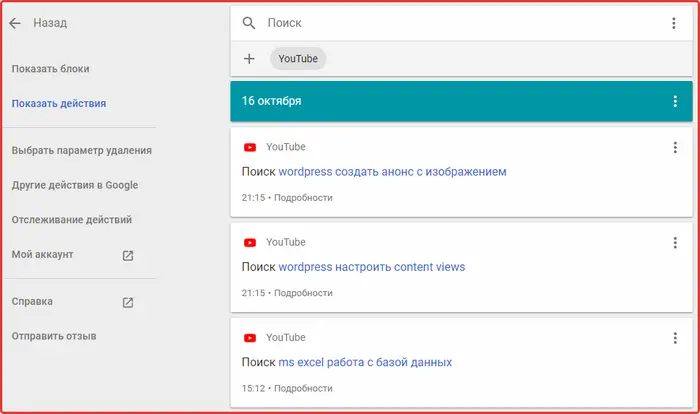The image size is (700, 414).
Task: Select Показать действия in sidebar
Action: 59,104
